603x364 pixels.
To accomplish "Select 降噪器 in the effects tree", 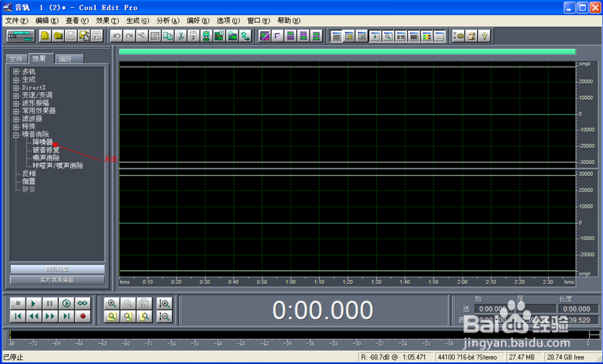I will [x=43, y=142].
